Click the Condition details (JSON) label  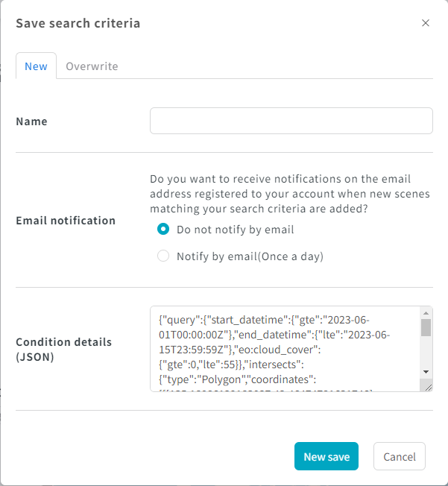pyautogui.click(x=64, y=350)
